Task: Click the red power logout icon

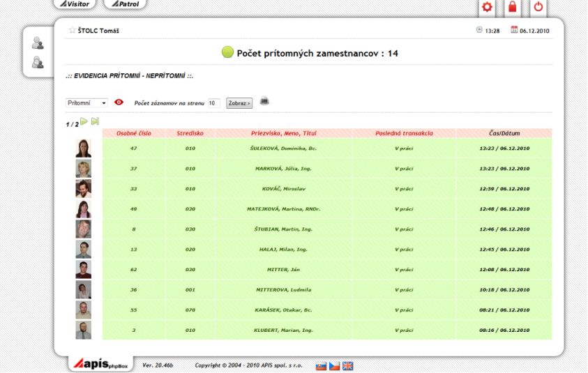Action: coord(538,8)
